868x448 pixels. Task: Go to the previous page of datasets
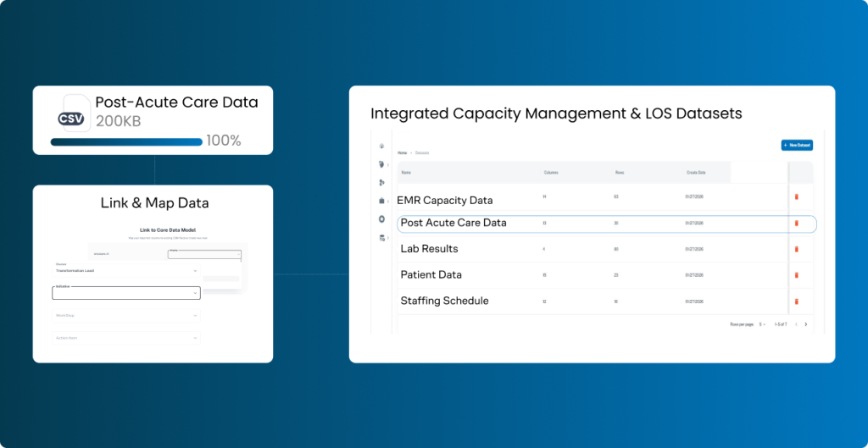click(795, 324)
